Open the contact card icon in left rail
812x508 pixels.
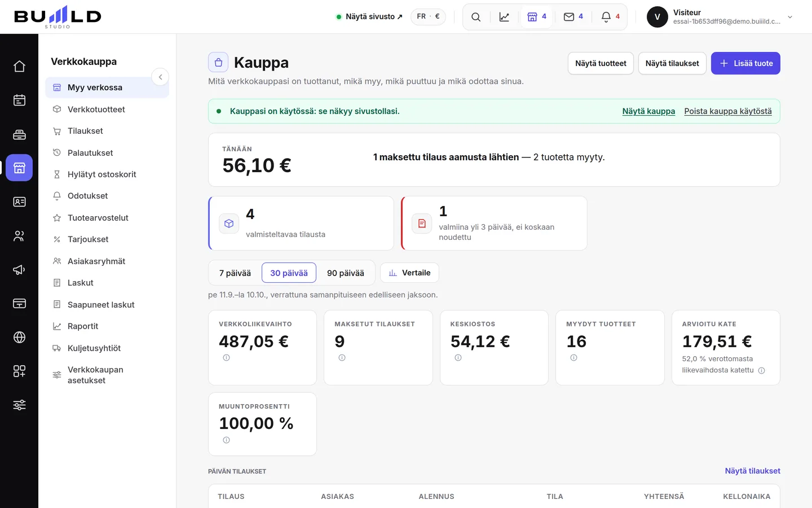[x=19, y=202]
